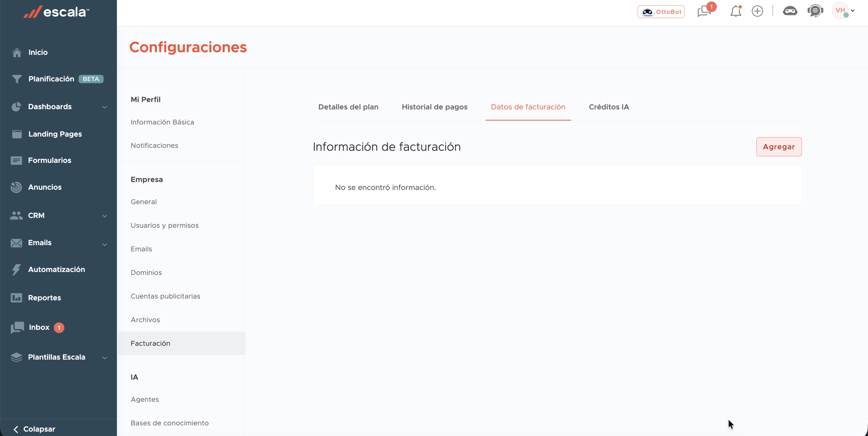868x436 pixels.
Task: Open Usuarios y permisos settings
Action: (x=164, y=226)
